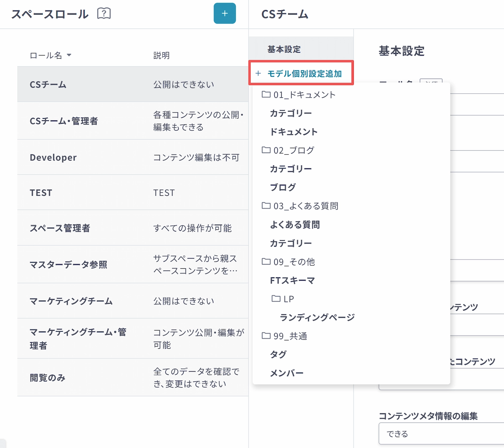This screenshot has width=504, height=448.
Task: Choose ランディングページ from the model list
Action: (317, 317)
